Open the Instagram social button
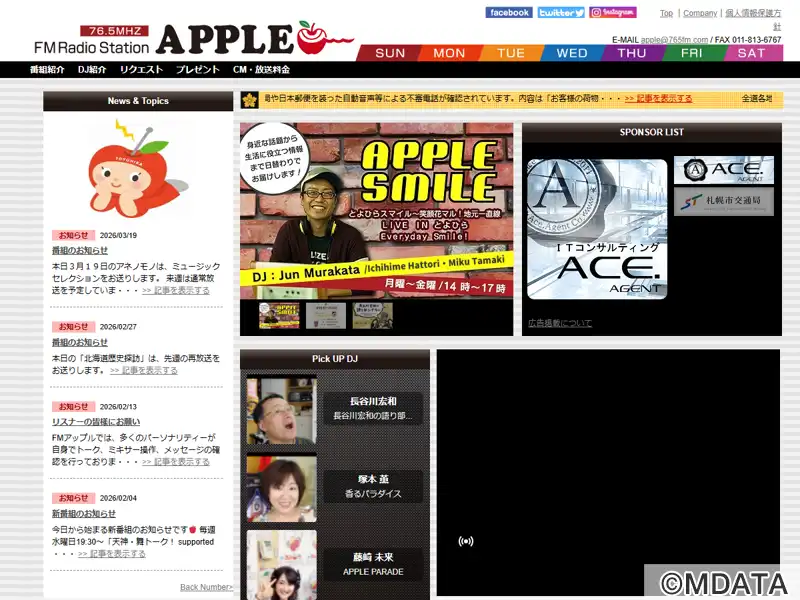 pyautogui.click(x=613, y=12)
